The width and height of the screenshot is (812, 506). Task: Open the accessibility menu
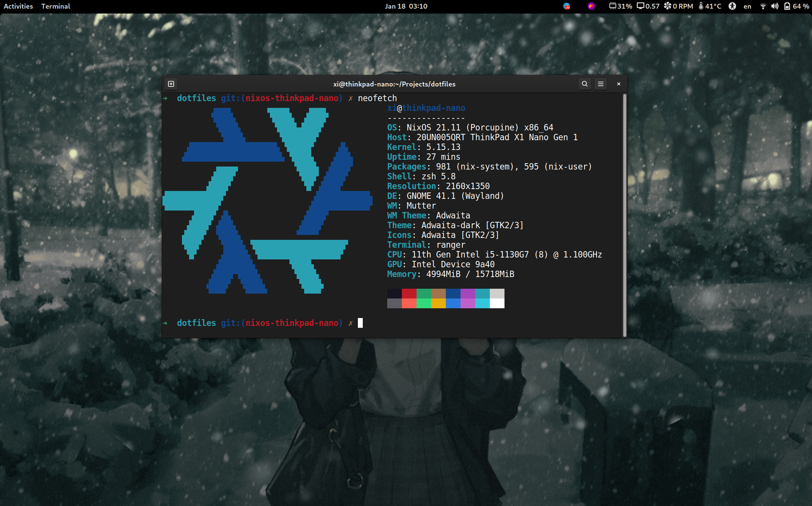(732, 6)
